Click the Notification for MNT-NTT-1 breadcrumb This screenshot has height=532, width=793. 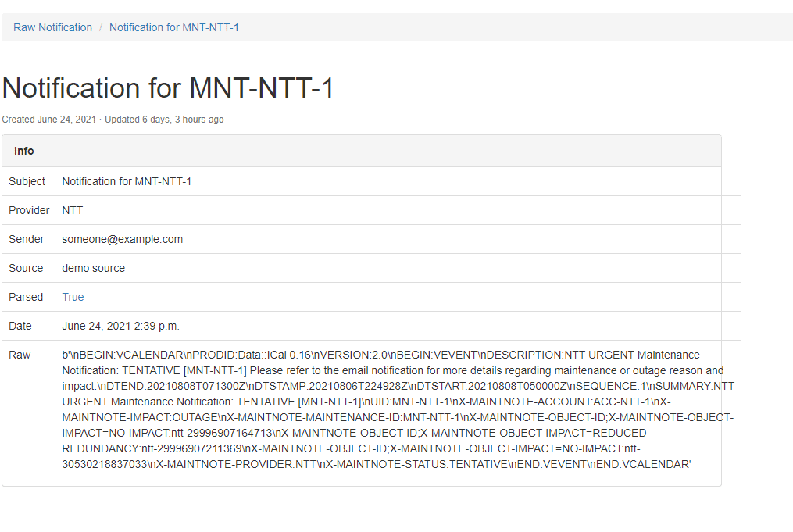click(x=174, y=27)
